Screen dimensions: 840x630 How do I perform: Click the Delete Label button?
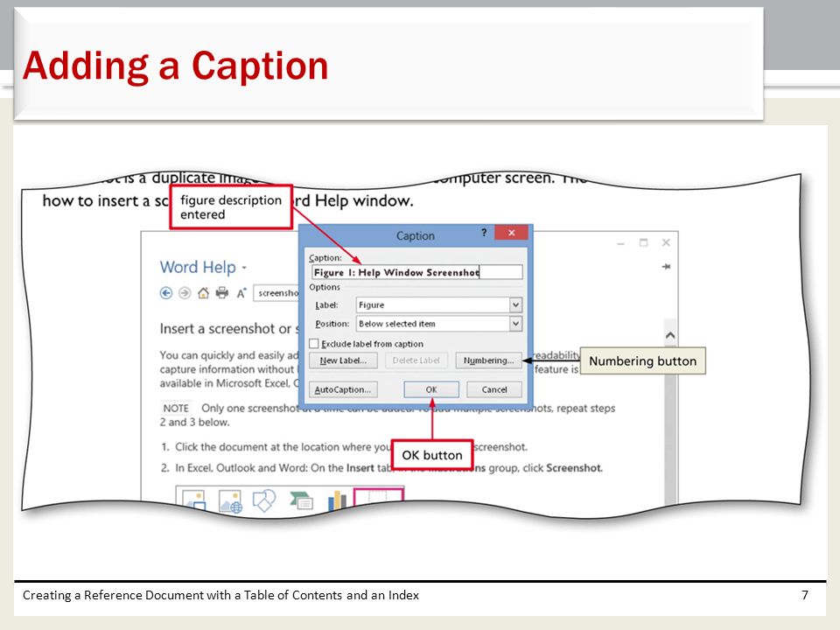coord(416,360)
